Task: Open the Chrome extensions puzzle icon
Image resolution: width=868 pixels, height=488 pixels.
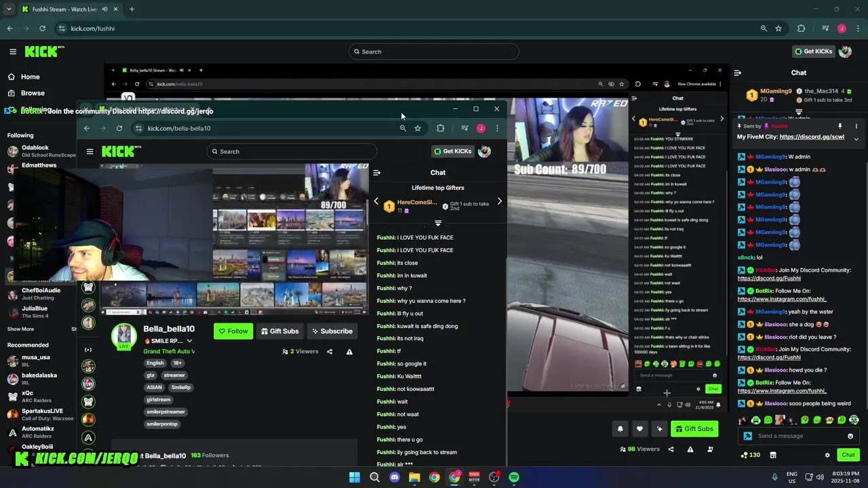Action: click(802, 28)
